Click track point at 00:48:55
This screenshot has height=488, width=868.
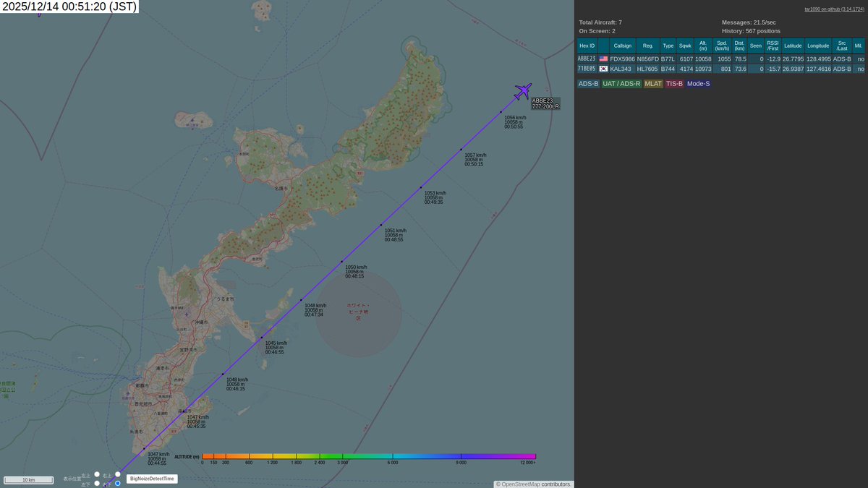381,225
